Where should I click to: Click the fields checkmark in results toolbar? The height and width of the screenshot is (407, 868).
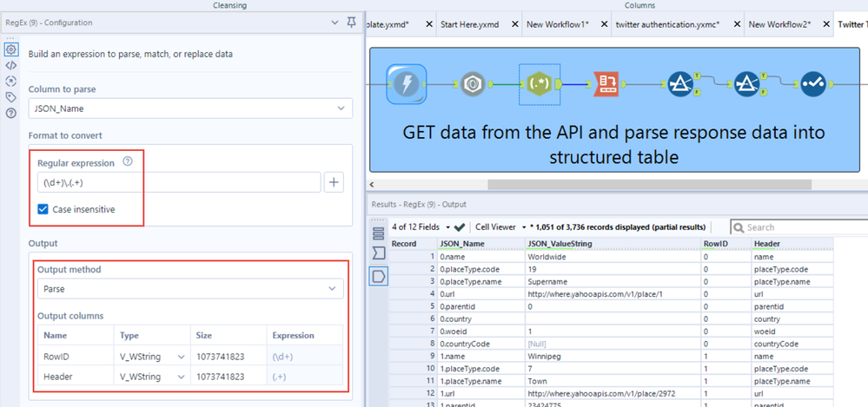tap(460, 227)
